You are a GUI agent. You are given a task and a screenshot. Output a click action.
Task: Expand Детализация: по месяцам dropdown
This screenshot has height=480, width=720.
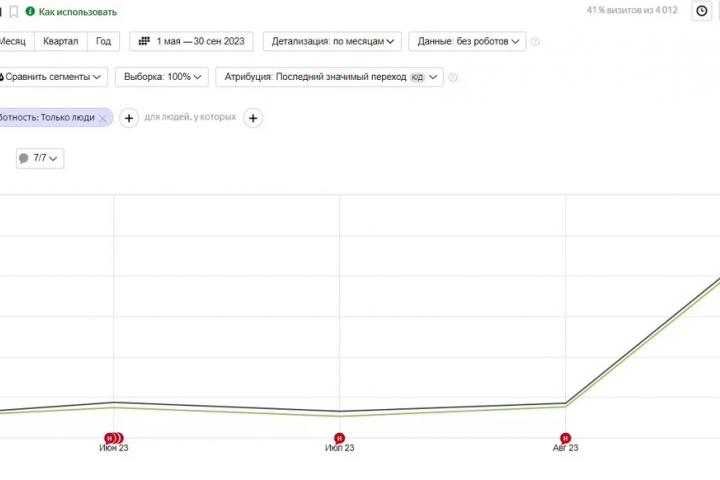click(x=332, y=41)
